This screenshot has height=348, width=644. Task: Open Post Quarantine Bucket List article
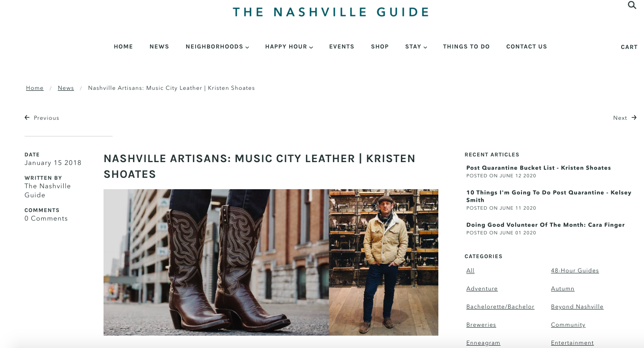pos(539,168)
